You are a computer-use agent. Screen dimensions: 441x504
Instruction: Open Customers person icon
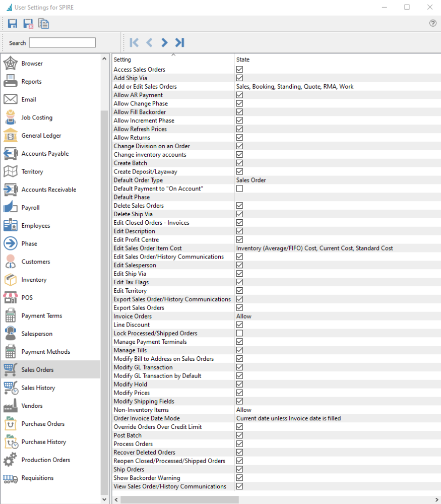pyautogui.click(x=10, y=262)
